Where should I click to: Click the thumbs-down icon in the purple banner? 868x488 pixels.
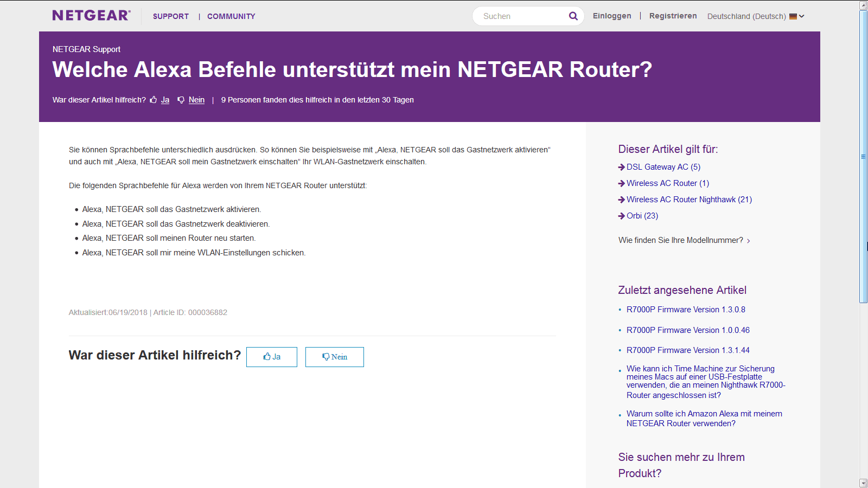tap(181, 100)
